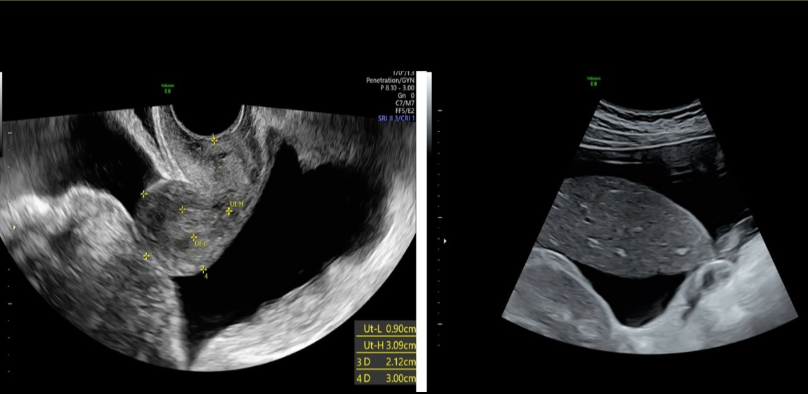Click the blue SRI II 3/CRI 1 text
The image size is (808, 394).
click(x=396, y=118)
